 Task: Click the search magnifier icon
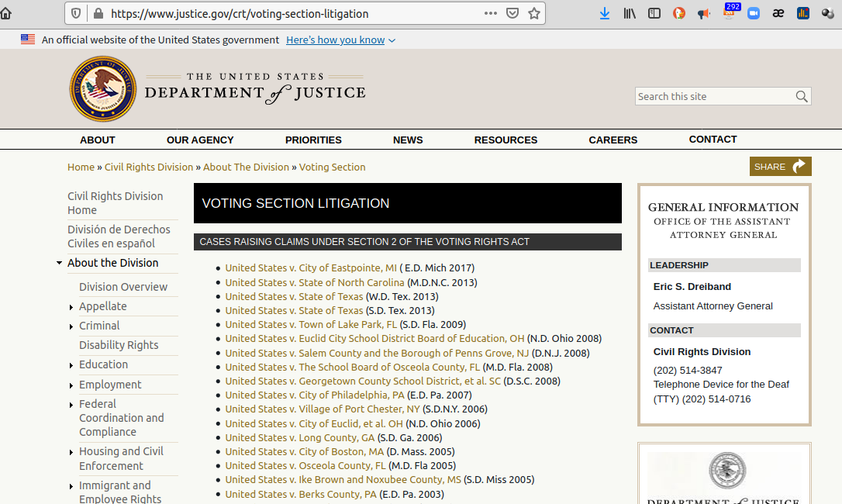coord(801,97)
